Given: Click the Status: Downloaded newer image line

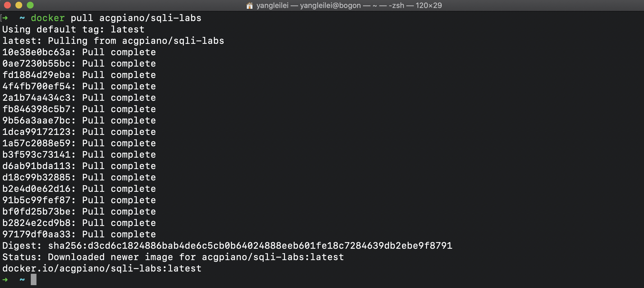Looking at the screenshot, I should [173, 257].
